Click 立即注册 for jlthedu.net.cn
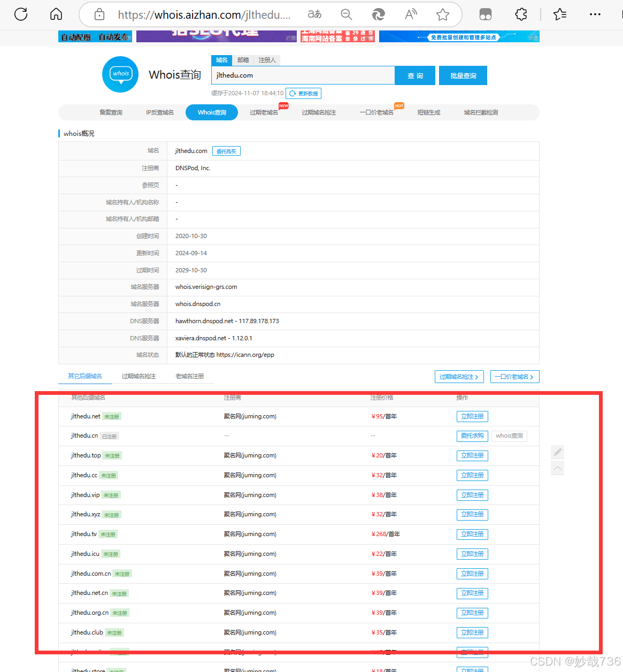This screenshot has width=623, height=672. coord(472,593)
